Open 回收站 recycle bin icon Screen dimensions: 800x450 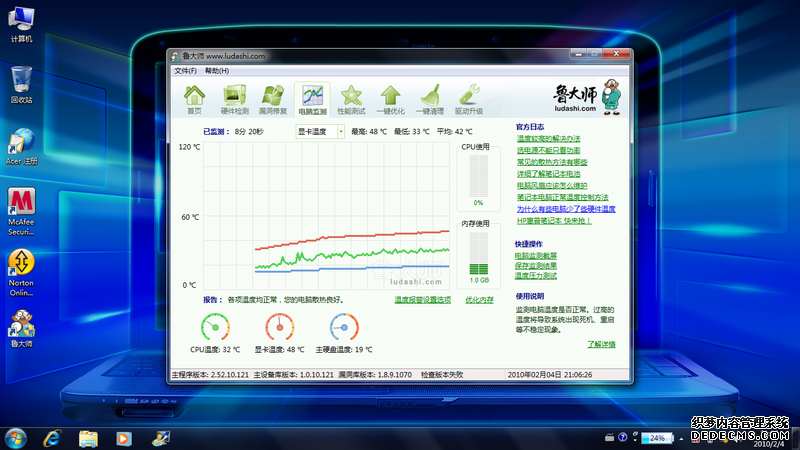coord(21,85)
